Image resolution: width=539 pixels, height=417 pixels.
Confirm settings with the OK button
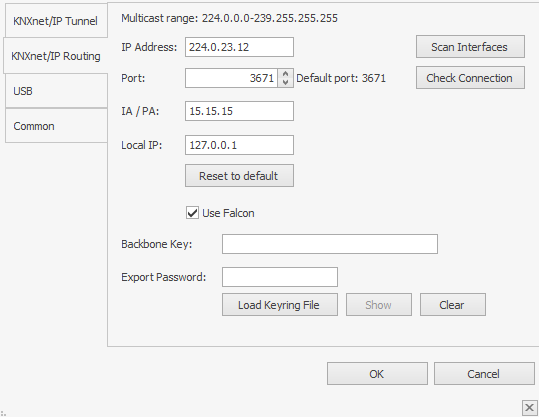point(377,373)
